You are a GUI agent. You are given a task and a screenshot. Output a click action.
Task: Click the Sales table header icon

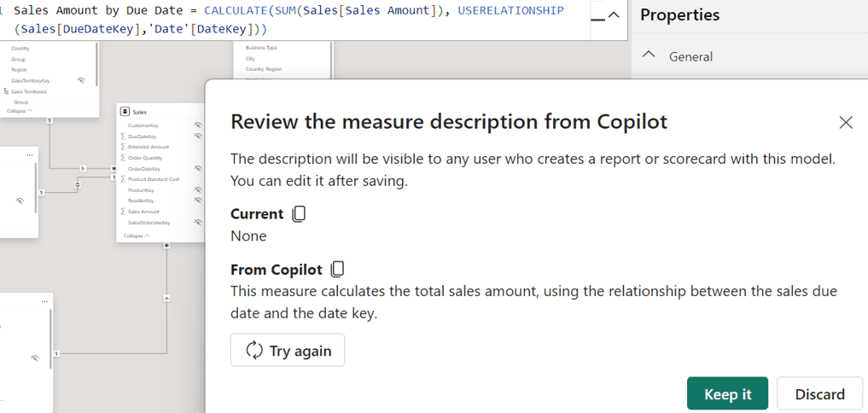click(125, 112)
